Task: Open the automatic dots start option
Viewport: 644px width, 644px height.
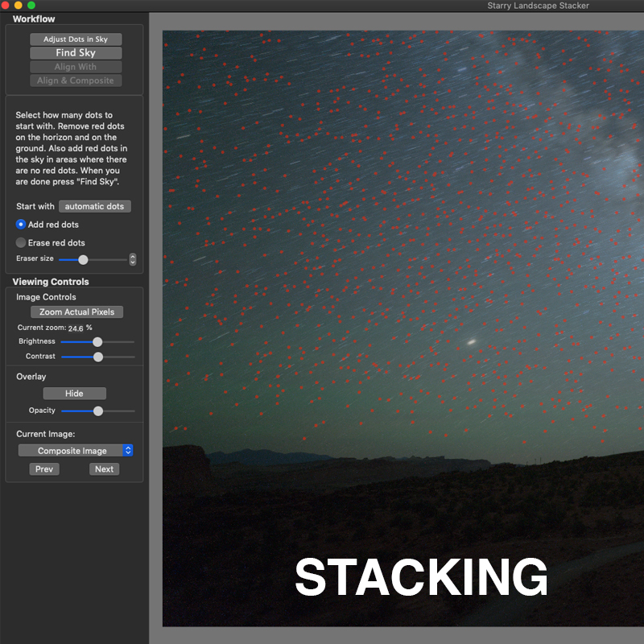Action: coord(94,206)
